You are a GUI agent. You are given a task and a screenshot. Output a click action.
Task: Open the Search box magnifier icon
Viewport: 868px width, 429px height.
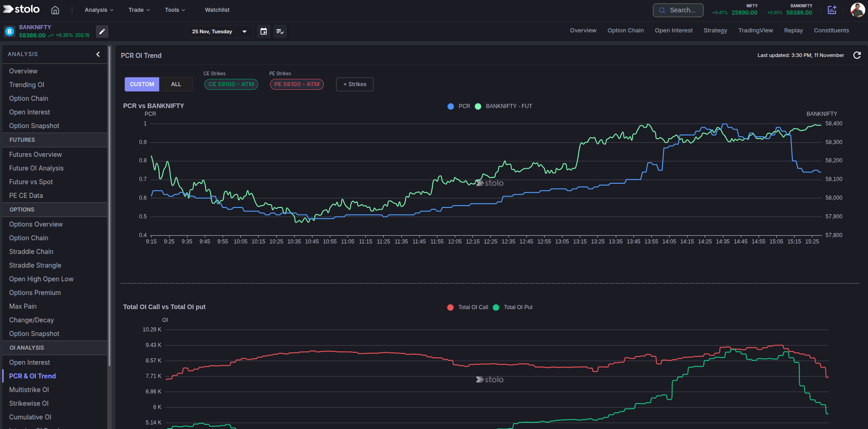pos(662,10)
